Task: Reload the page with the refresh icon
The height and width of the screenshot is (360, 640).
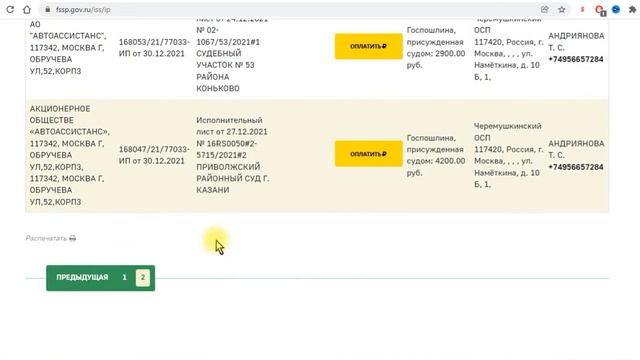Action: click(10, 9)
